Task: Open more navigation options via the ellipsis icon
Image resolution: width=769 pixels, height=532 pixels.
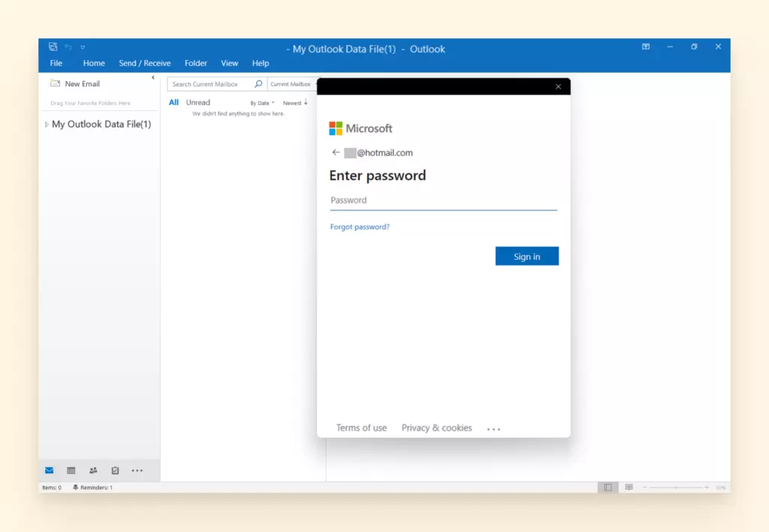Action: tap(137, 470)
